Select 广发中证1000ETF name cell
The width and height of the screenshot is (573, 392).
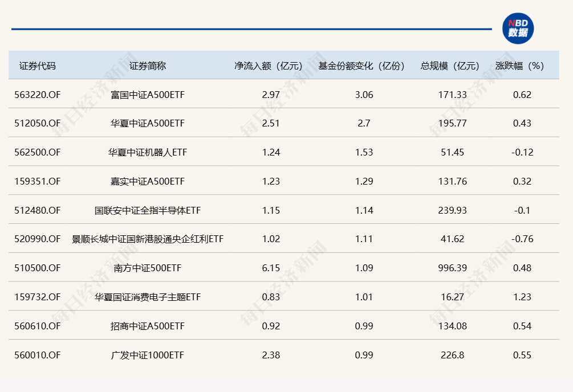coord(148,355)
